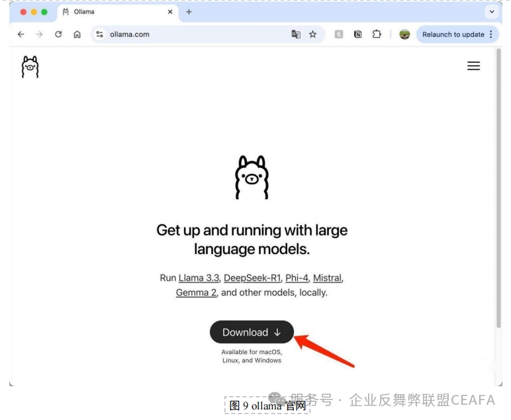Viewport: 511px width, 420px height.
Task: Open the gray extension icon in toolbar
Action: [339, 34]
